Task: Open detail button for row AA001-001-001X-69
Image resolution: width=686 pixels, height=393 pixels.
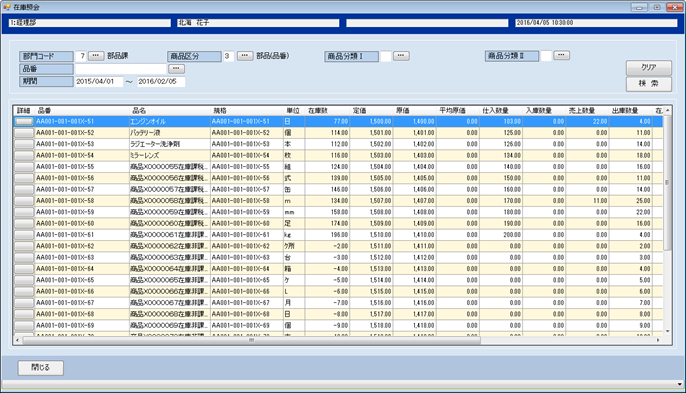Action: coord(24,326)
